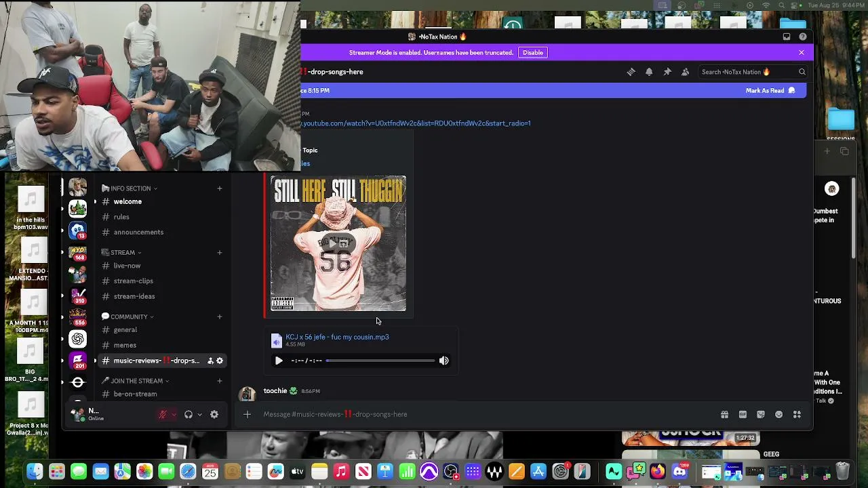
Task: Collapse the STREAM category
Action: [121, 252]
